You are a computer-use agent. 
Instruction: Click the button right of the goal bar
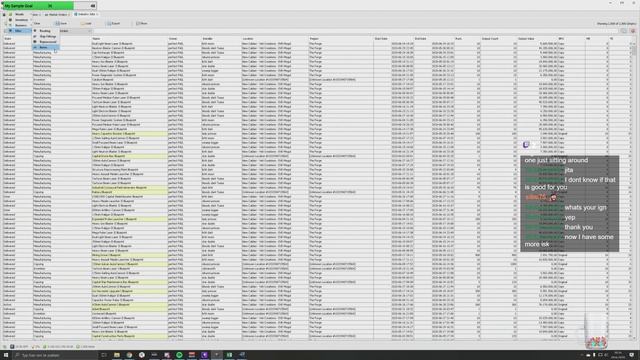pyautogui.click(x=93, y=6)
